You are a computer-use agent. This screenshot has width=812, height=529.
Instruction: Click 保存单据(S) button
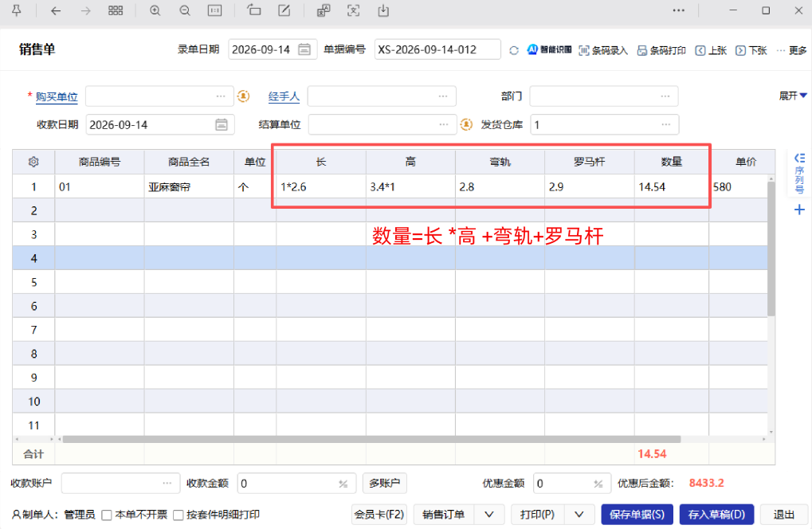point(637,515)
